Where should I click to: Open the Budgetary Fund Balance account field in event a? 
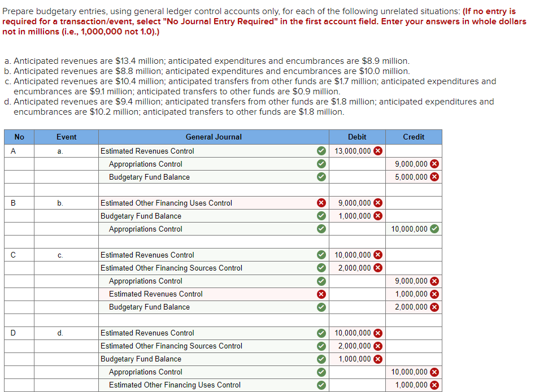[x=214, y=177]
